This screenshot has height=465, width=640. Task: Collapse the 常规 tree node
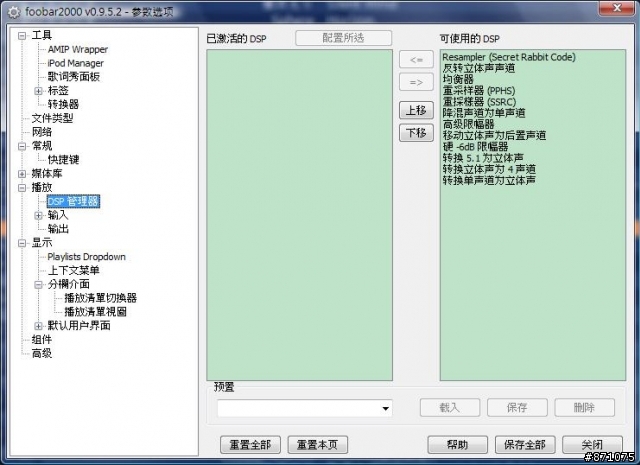tap(22, 146)
